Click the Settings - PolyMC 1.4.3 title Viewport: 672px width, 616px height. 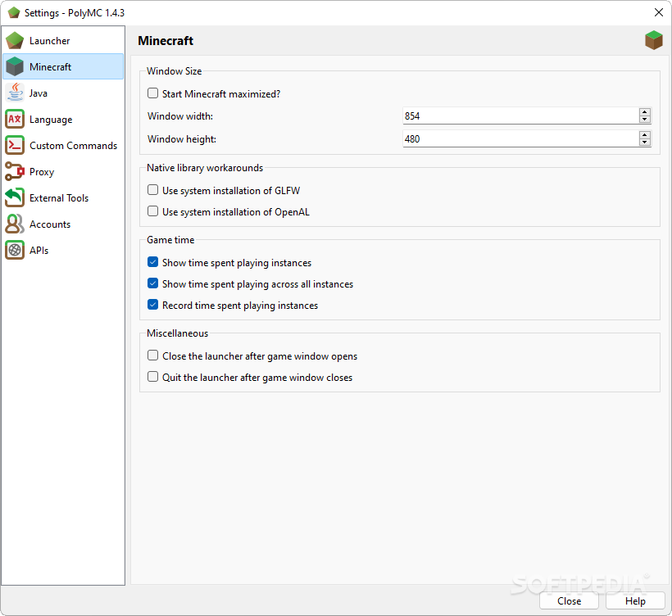point(75,13)
